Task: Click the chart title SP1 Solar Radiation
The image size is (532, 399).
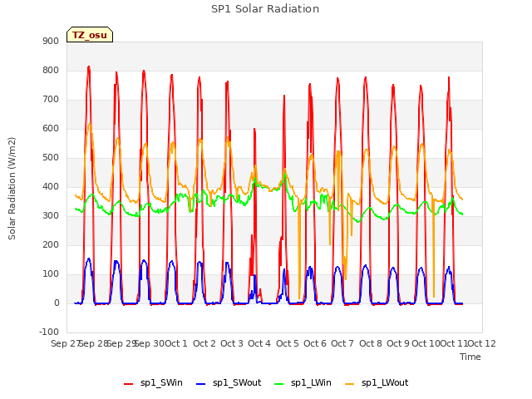Action: (265, 9)
